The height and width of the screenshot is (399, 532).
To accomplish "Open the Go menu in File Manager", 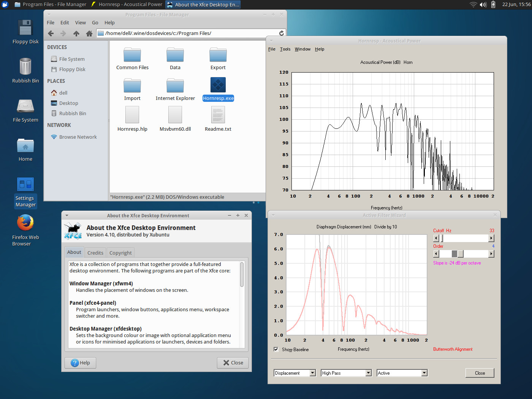I will click(x=95, y=22).
